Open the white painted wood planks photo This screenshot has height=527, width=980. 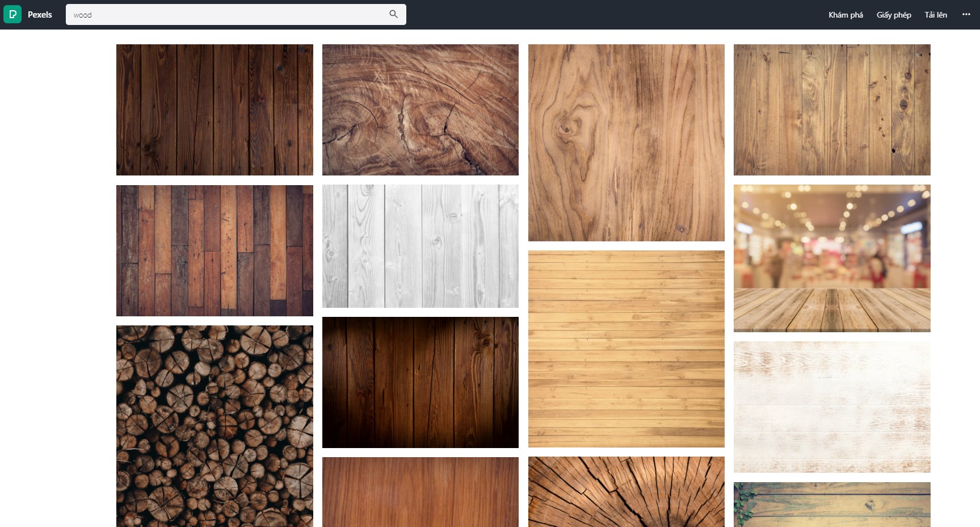tap(420, 246)
